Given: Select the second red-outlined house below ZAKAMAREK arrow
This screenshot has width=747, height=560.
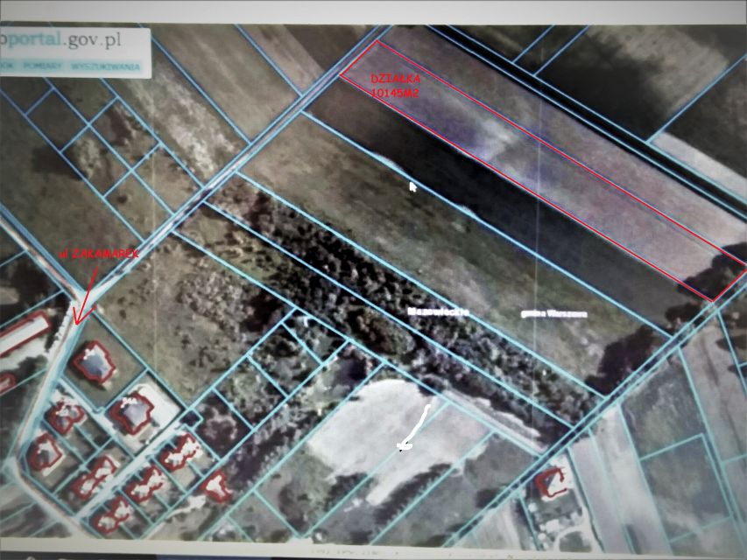Looking at the screenshot, I should tap(132, 413).
